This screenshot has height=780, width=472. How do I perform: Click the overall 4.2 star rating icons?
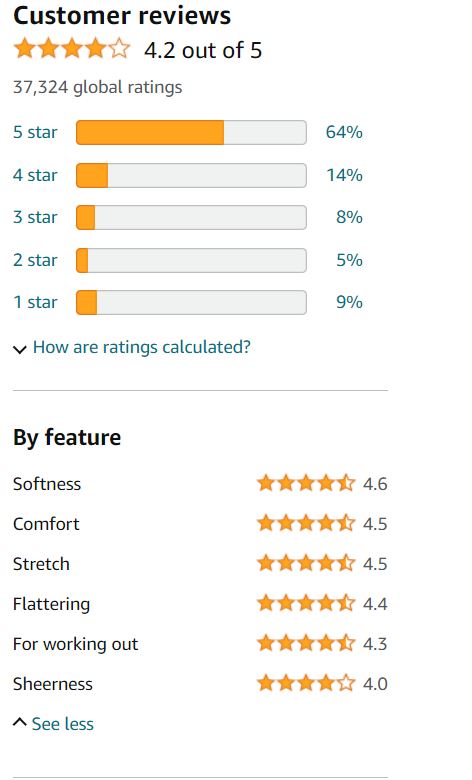point(72,50)
